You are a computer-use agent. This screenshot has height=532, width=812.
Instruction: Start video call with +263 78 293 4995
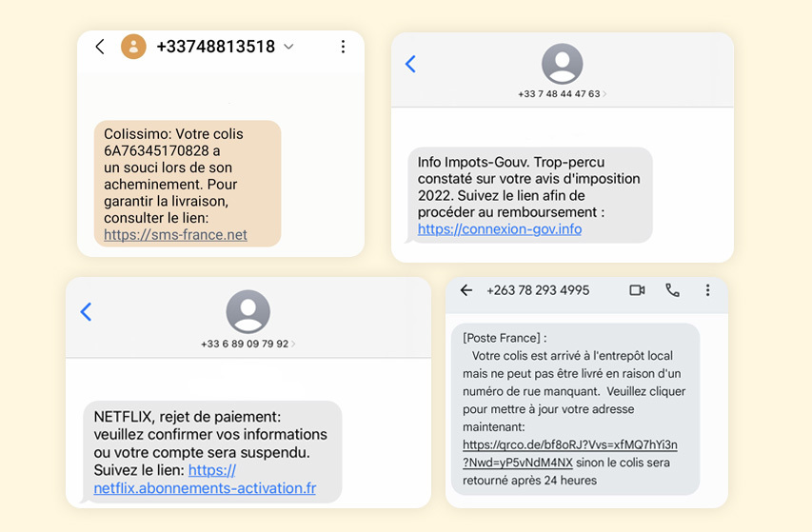637,290
